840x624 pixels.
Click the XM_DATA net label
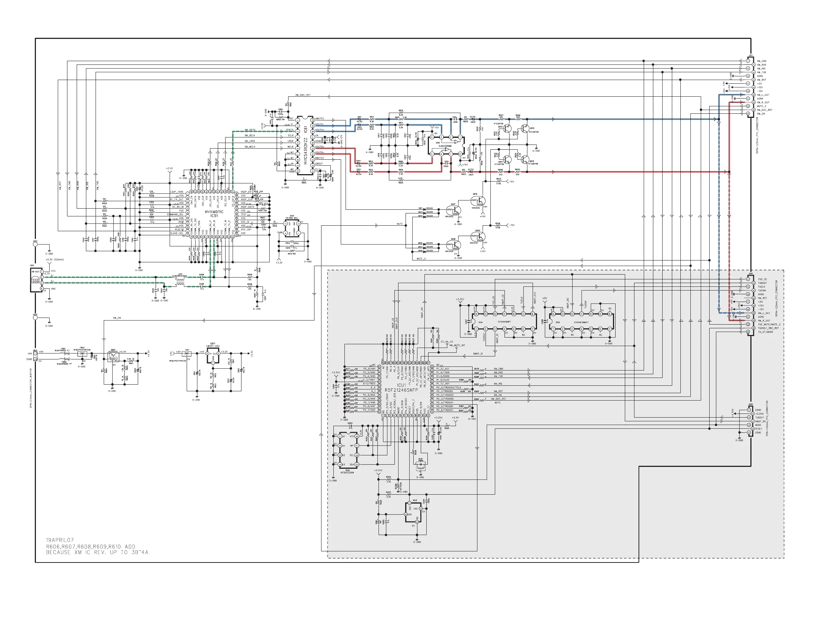[250, 130]
